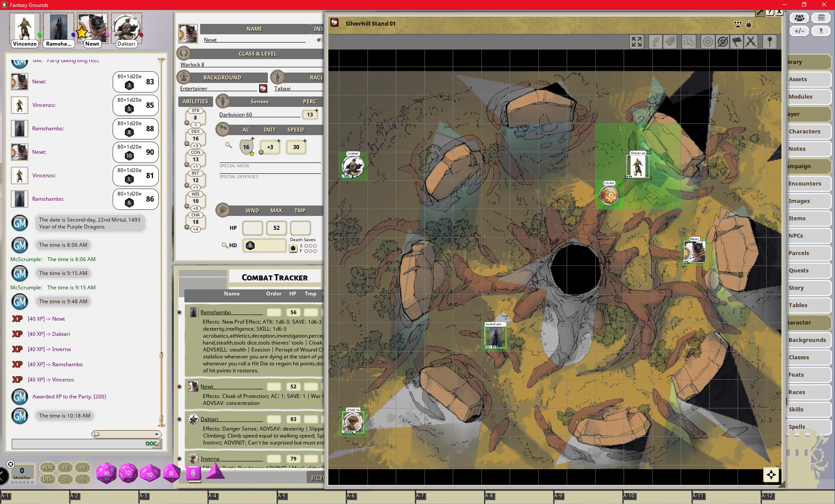This screenshot has width=835, height=504.
Task: Open the NPCs sidebar item
Action: (x=808, y=235)
